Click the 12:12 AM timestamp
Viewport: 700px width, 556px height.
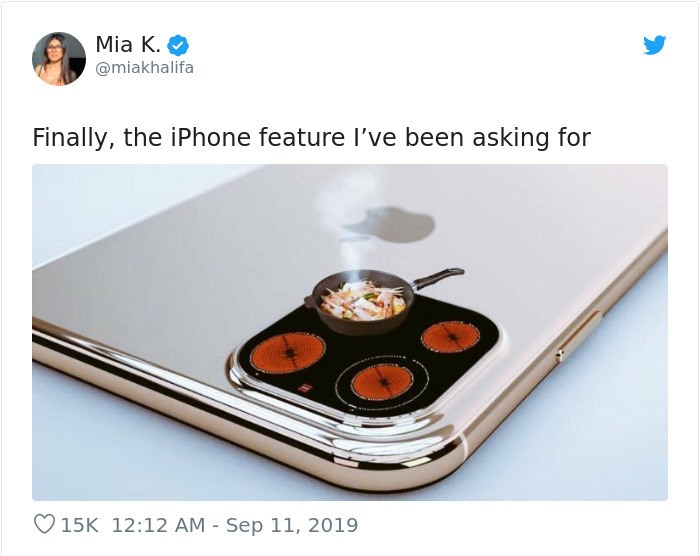pyautogui.click(x=158, y=525)
